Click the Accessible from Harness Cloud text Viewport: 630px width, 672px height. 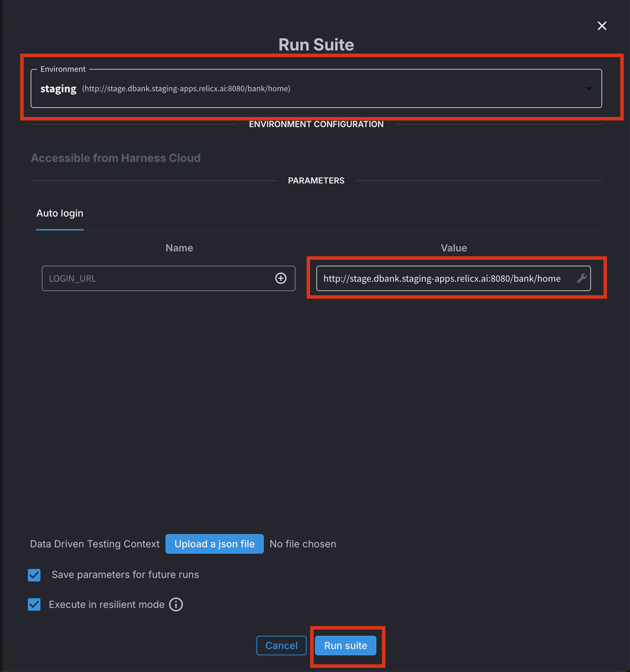pos(116,158)
